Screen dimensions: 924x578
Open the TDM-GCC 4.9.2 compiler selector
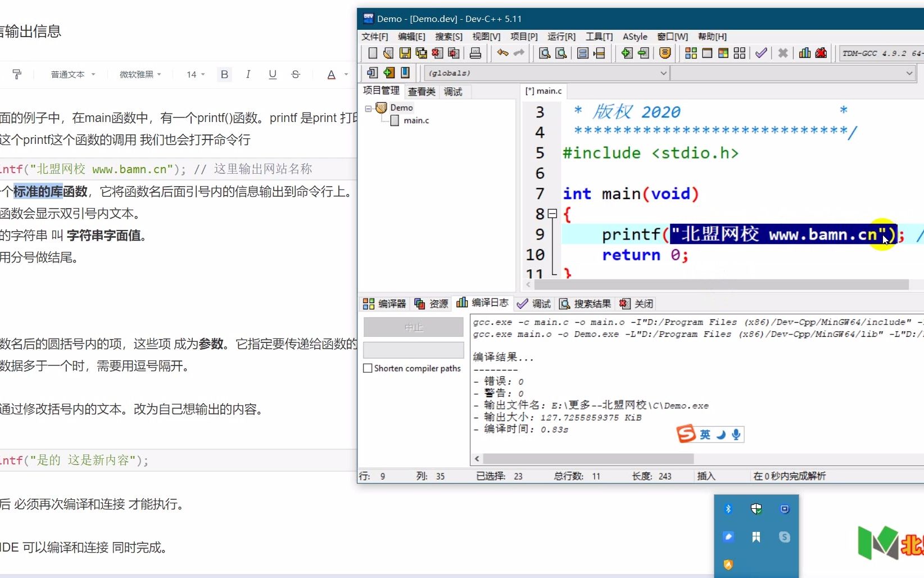881,53
